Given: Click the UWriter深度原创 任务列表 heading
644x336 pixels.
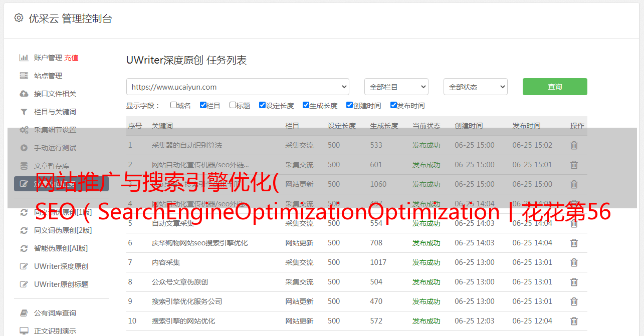Looking at the screenshot, I should coord(186,61).
